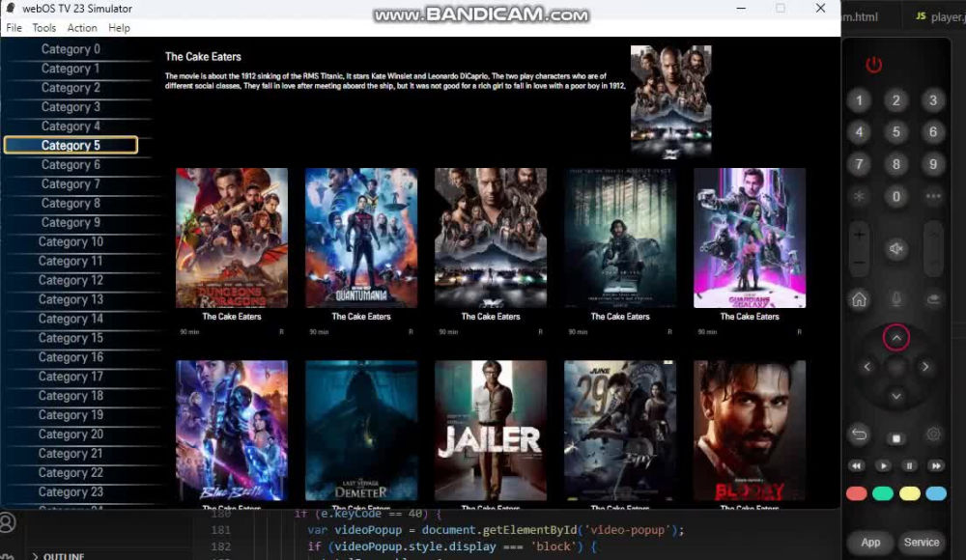Select highlighted Category 5 item
Viewport: 966px width, 560px height.
point(71,146)
